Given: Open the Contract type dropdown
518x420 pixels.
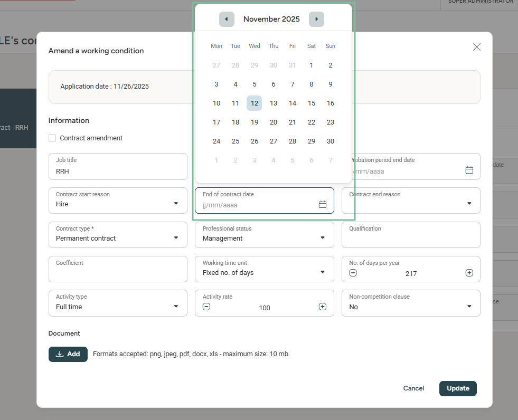Looking at the screenshot, I should click(x=176, y=238).
